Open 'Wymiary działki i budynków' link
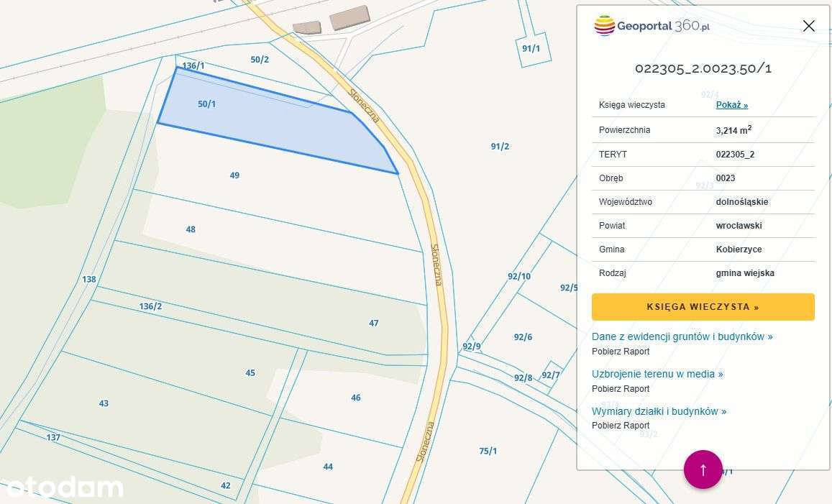 click(659, 411)
